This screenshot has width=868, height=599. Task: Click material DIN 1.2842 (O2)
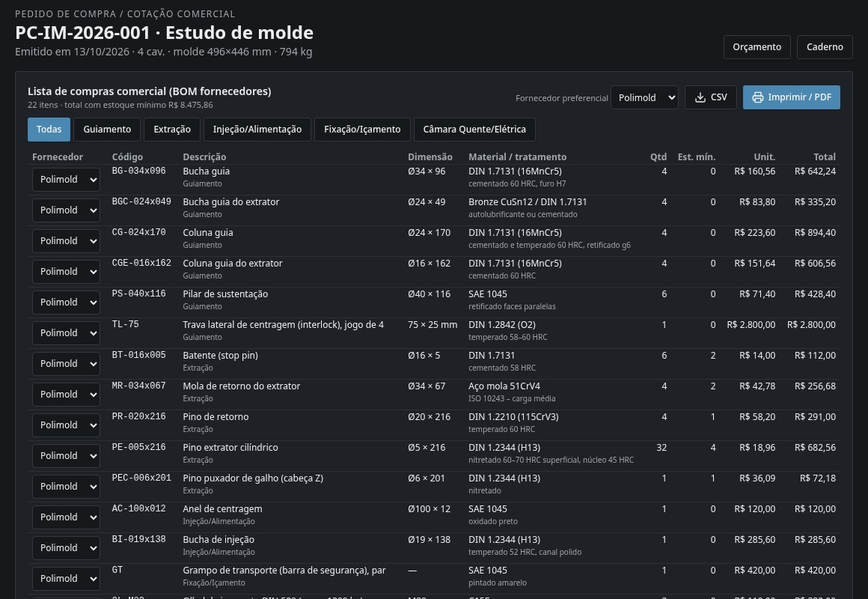tap(502, 325)
